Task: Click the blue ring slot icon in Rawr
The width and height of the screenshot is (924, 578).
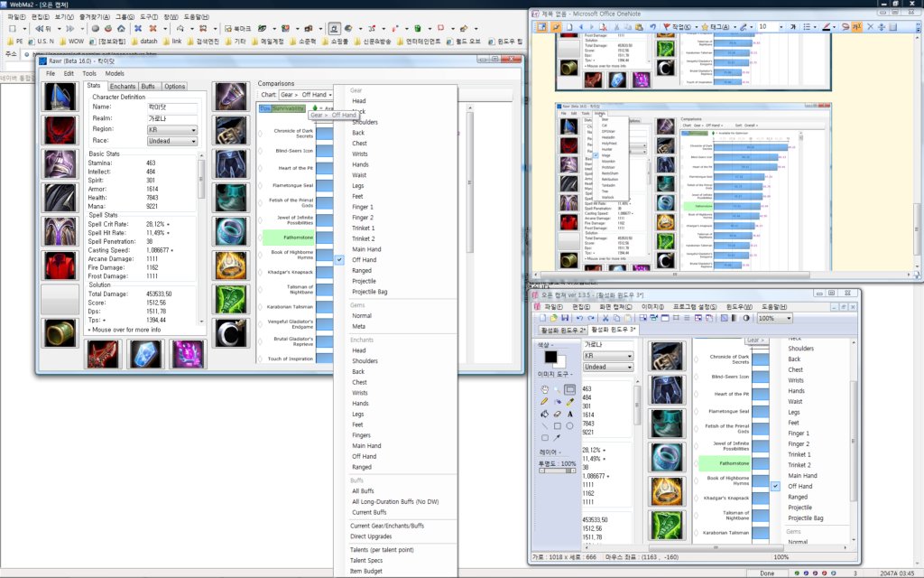Action: 231,231
